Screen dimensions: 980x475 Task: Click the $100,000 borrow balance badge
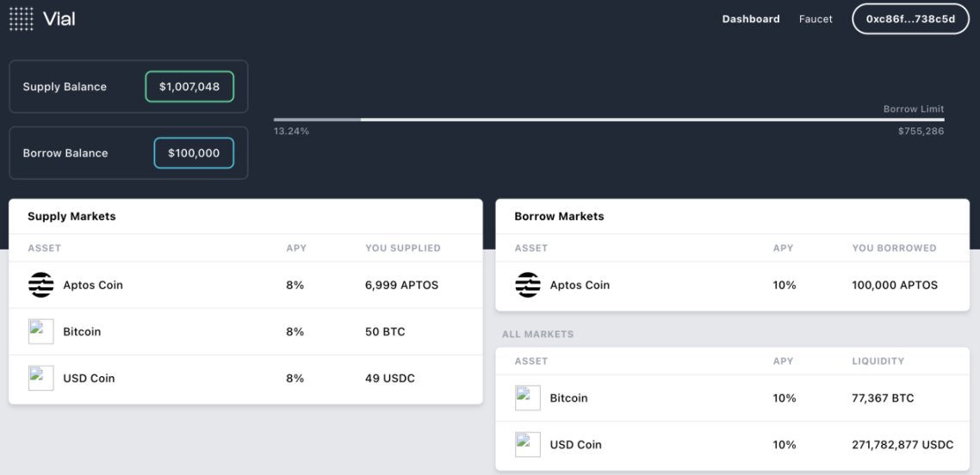194,153
